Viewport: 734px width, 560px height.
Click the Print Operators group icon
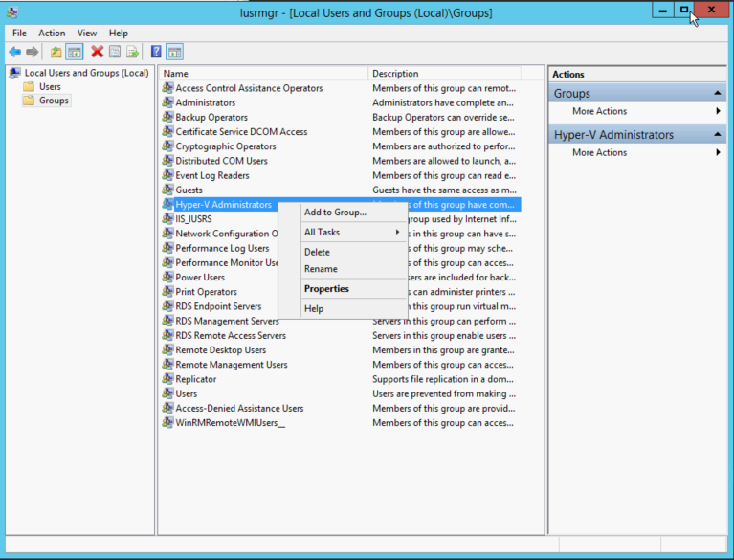pos(167,291)
